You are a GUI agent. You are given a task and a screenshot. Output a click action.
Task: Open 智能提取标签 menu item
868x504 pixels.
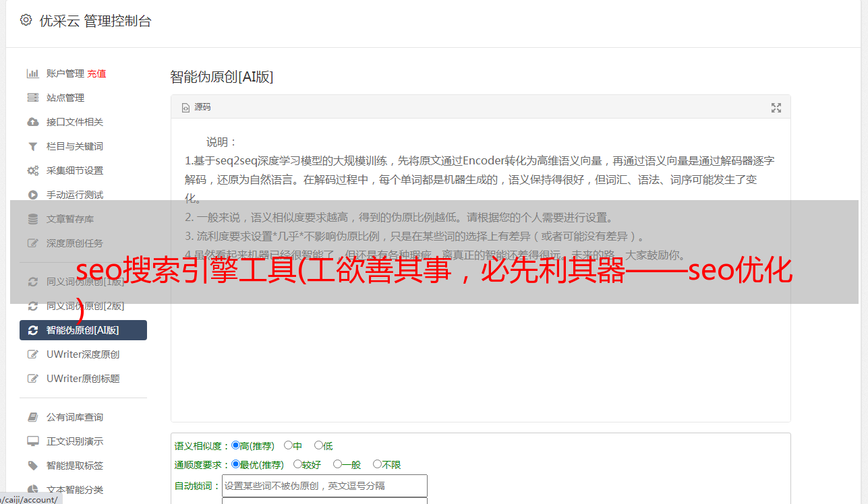(x=75, y=466)
